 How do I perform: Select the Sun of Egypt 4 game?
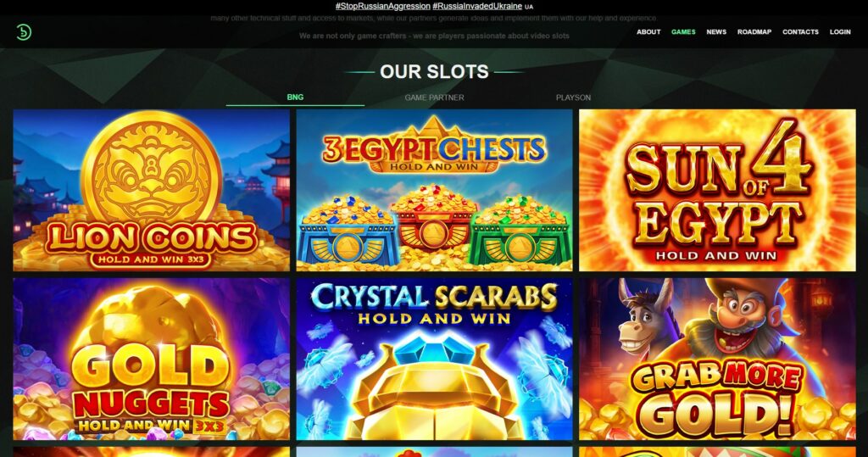coord(717,190)
